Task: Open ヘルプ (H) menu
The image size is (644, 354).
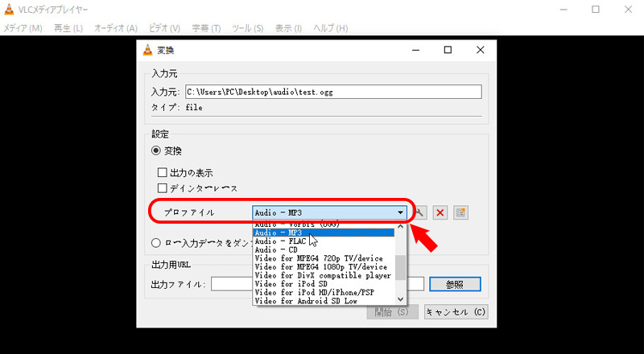Action: coord(330,28)
